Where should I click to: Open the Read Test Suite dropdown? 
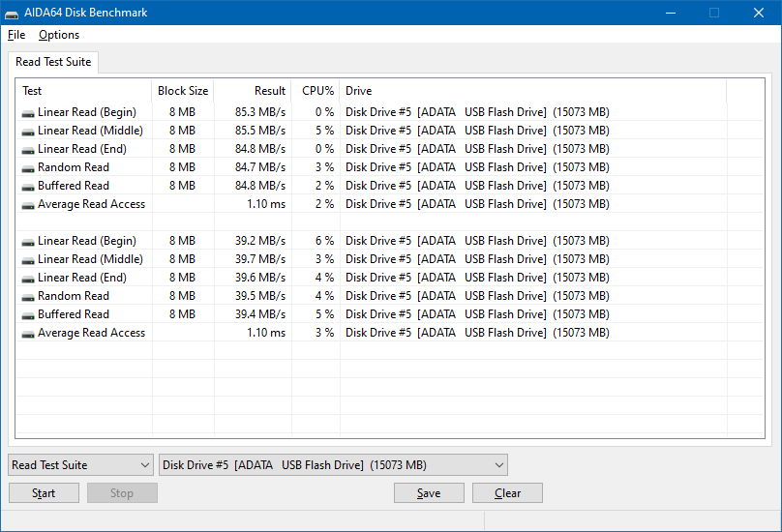[x=80, y=465]
